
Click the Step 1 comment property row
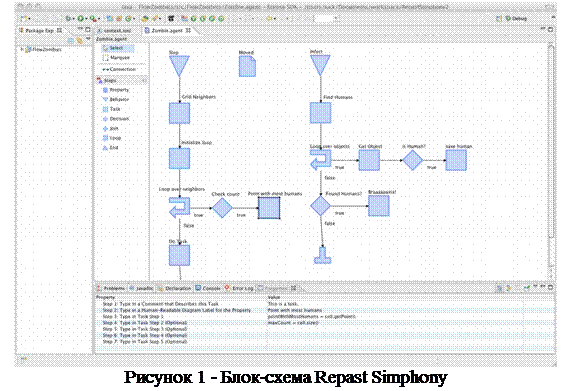pos(324,304)
